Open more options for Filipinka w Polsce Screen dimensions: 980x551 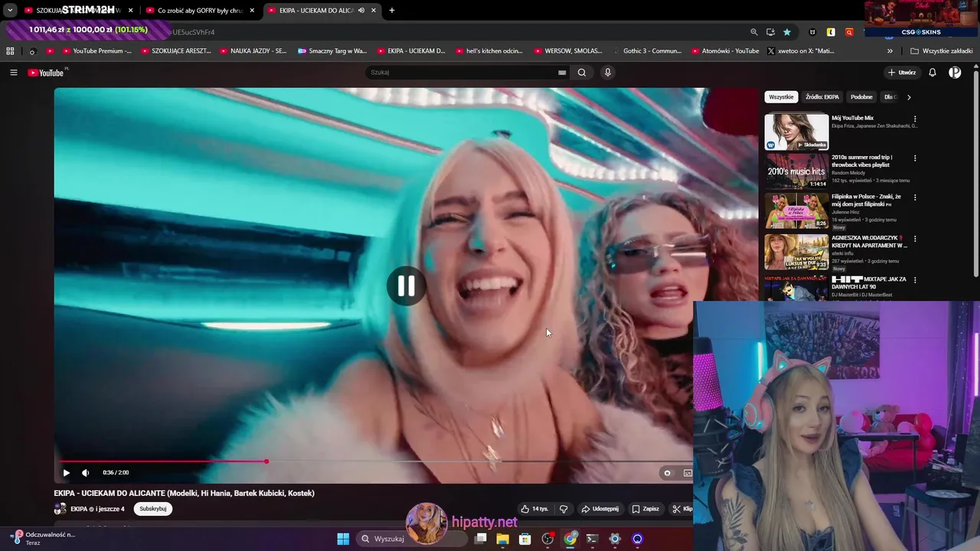[915, 197]
